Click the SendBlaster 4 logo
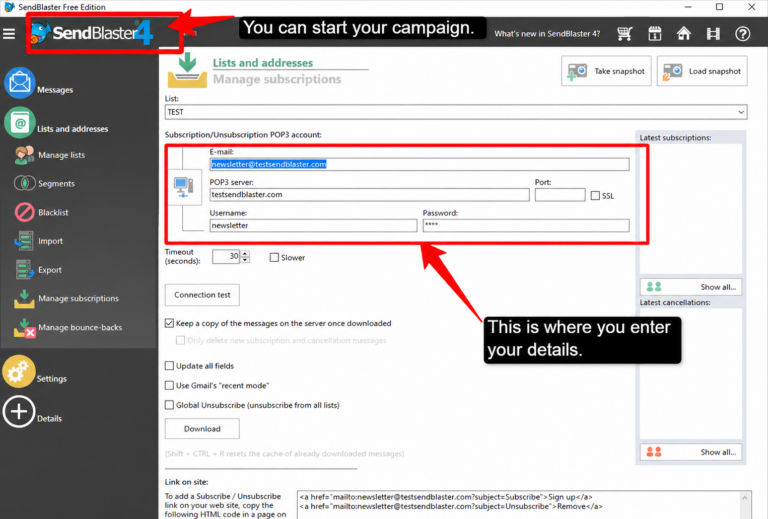Image resolution: width=768 pixels, height=519 pixels. [92, 33]
